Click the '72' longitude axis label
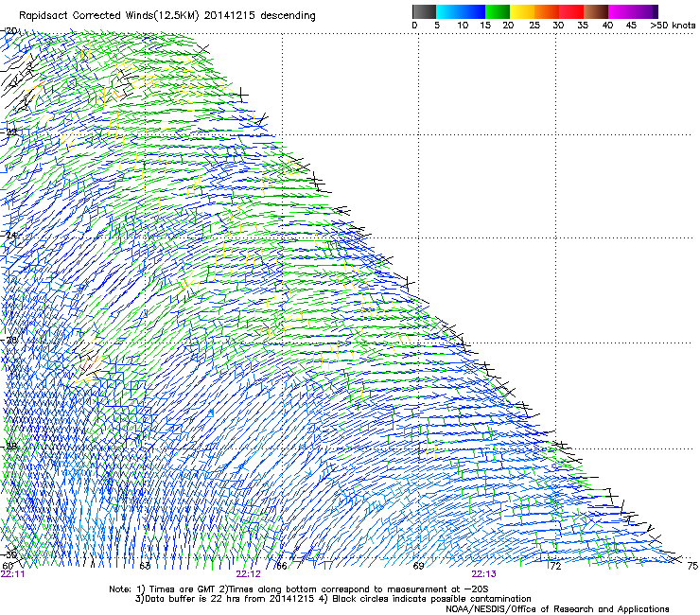Viewport: 700px width, 615px height. coord(555,566)
